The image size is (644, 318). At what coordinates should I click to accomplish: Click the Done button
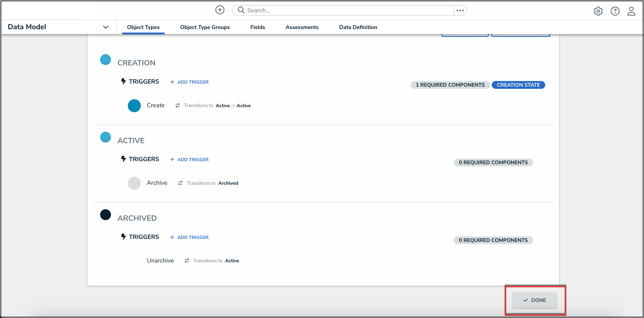[534, 300]
